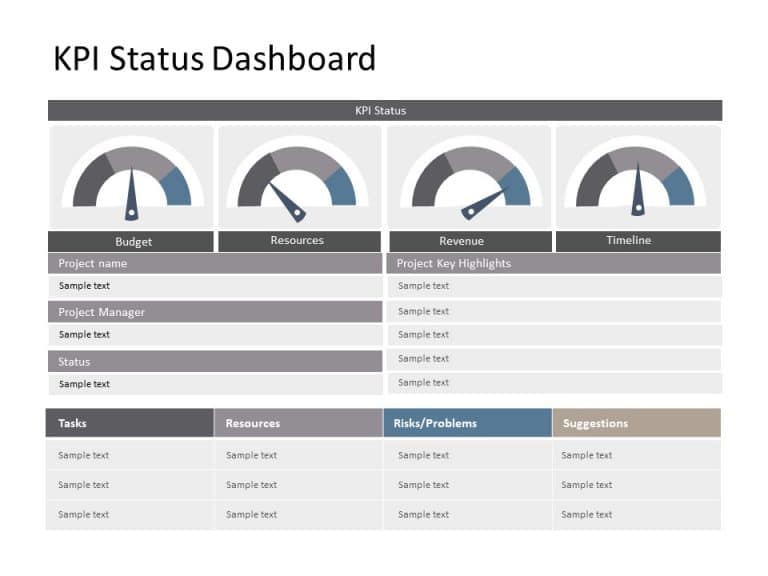Click the Resources label under the gauge

[x=299, y=241]
